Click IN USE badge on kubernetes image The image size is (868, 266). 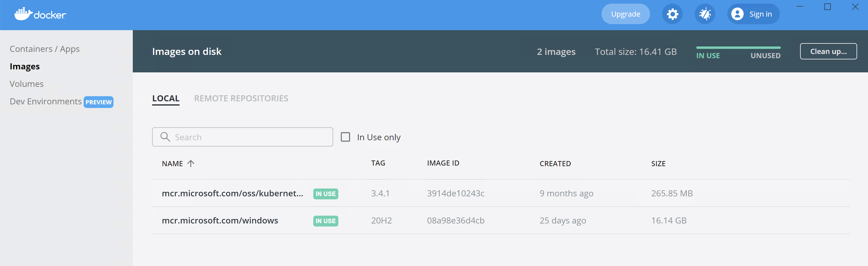325,194
